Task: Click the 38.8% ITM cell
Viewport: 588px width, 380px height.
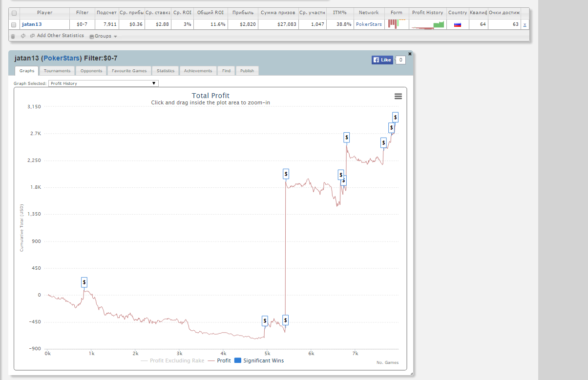Action: [339, 24]
